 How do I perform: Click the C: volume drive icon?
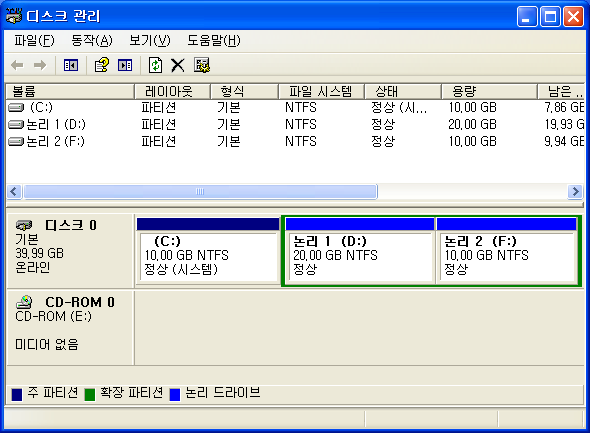pos(16,108)
